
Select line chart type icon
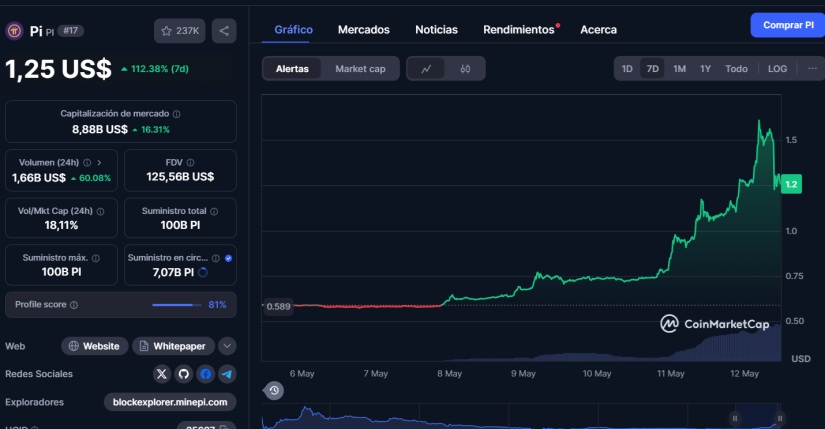click(426, 69)
